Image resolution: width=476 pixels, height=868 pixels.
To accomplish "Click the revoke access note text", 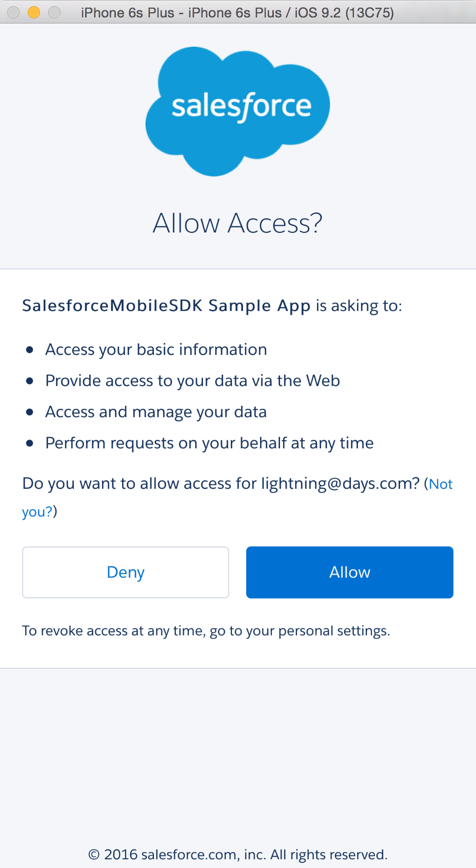I will click(206, 630).
